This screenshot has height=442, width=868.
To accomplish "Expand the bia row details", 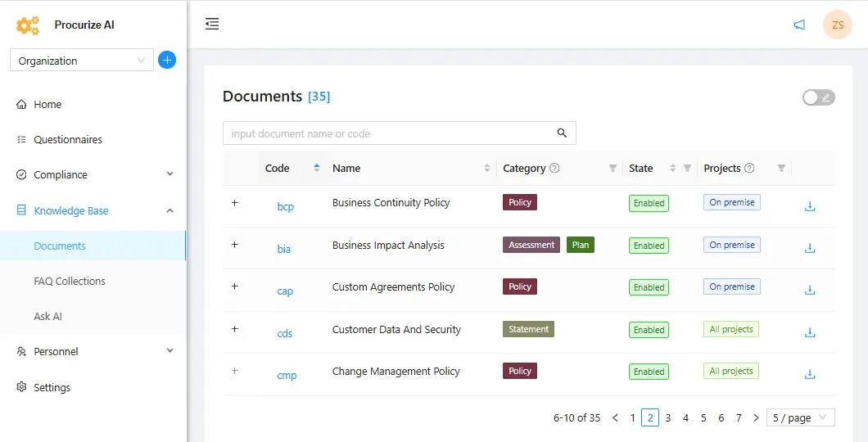I will 235,245.
